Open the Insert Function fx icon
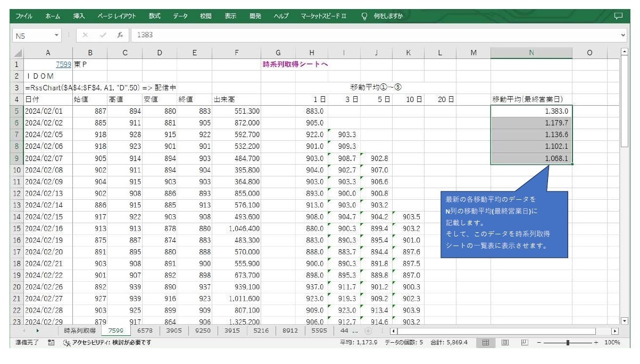Image resolution: width=640 pixels, height=364 pixels. pos(120,36)
